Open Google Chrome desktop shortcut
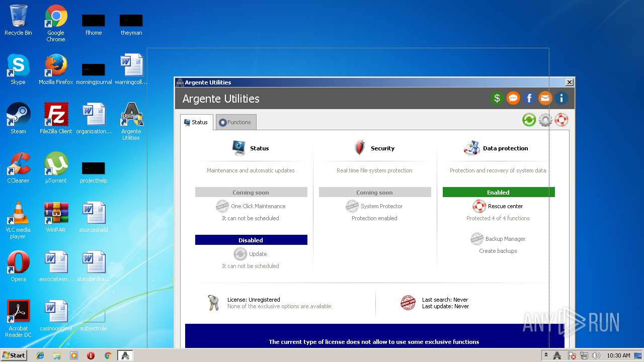This screenshot has width=644, height=362. 56,23
